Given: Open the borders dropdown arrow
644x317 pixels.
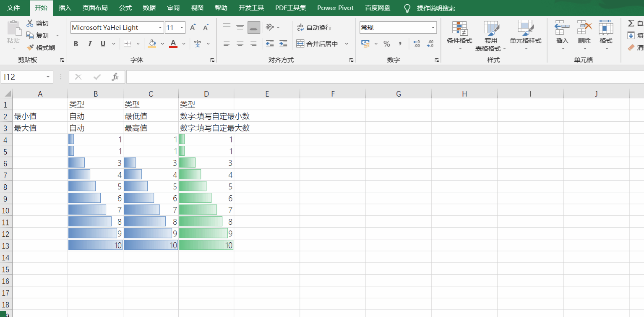Looking at the screenshot, I should tap(138, 44).
